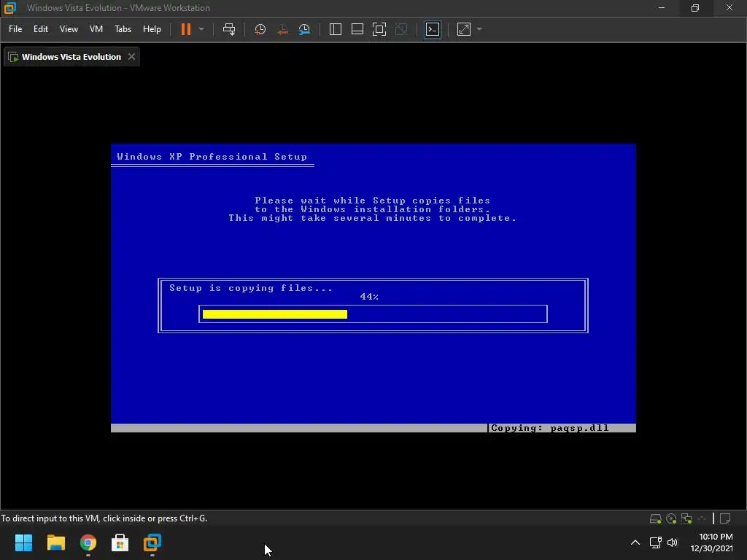
Task: Click the VMware Workstation title bar icon
Action: pos(9,7)
